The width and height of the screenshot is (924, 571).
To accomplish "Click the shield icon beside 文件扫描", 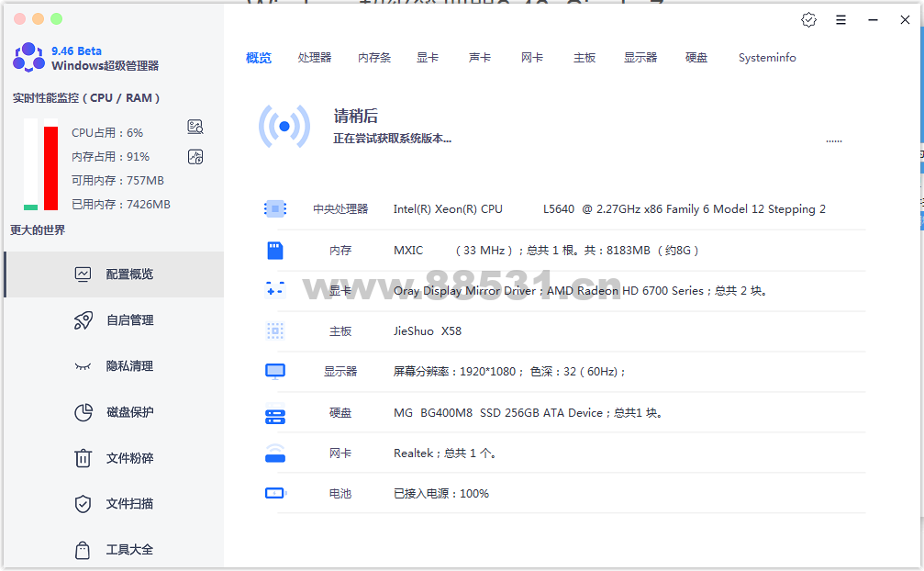I will (83, 504).
